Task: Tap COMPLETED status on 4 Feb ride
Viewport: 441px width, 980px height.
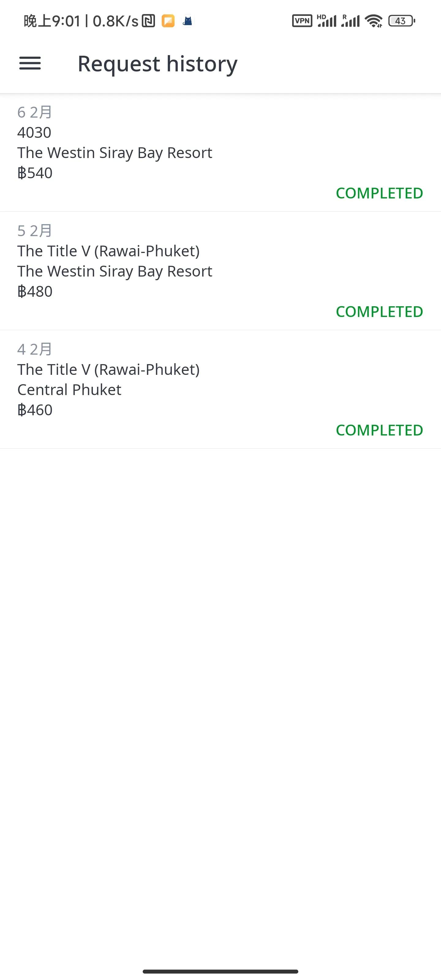Action: coord(379,430)
